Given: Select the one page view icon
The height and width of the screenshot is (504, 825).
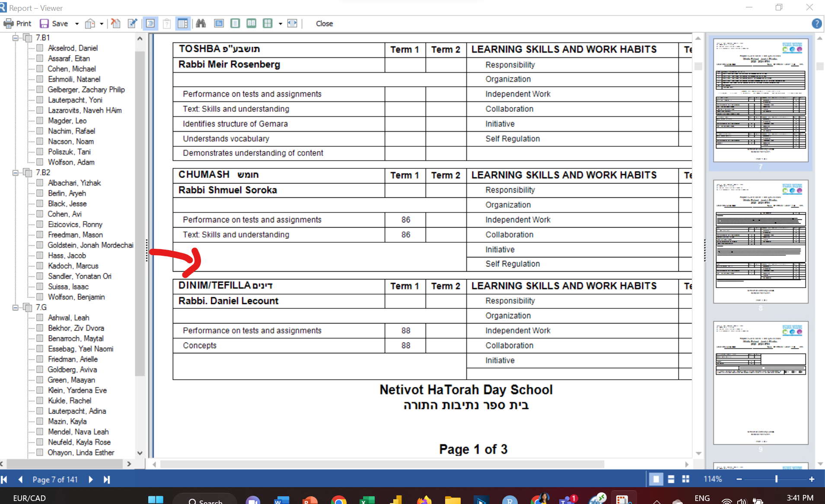Looking at the screenshot, I should (x=235, y=23).
